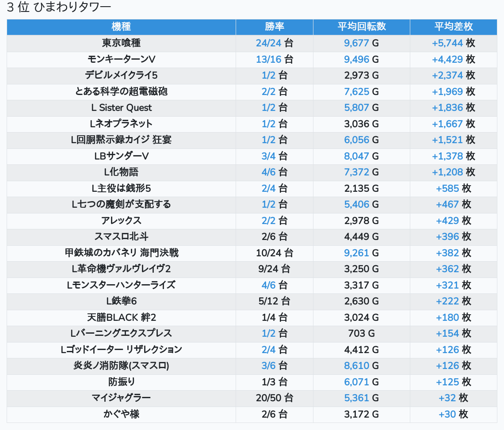Select the モンキーターンV row name
Screen dimensions: 504x430
pyautogui.click(x=121, y=59)
